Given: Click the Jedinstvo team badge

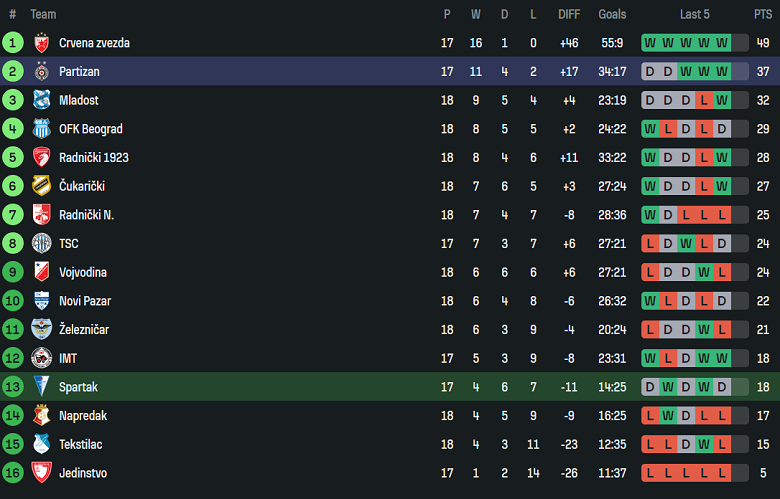Looking at the screenshot, I should pos(41,473).
